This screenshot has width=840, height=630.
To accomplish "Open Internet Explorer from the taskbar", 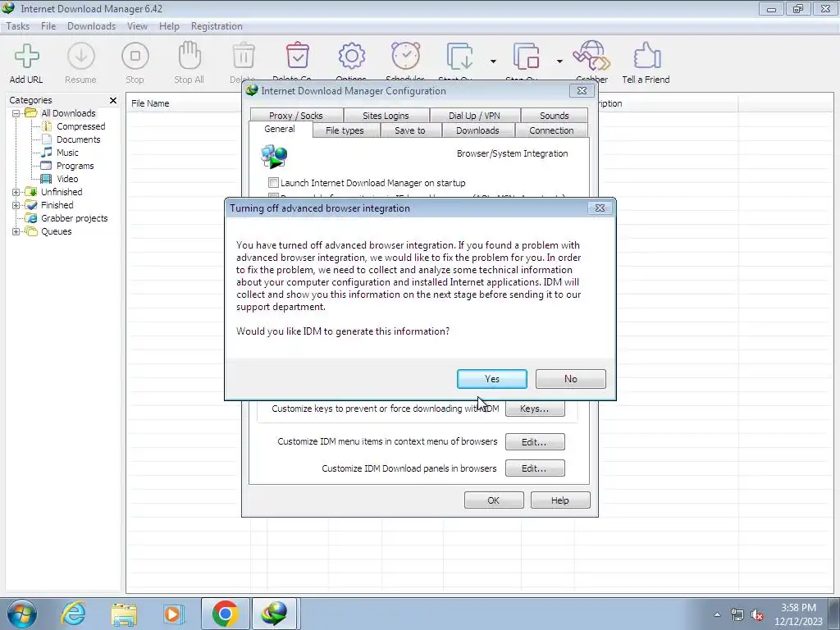I will tap(73, 614).
